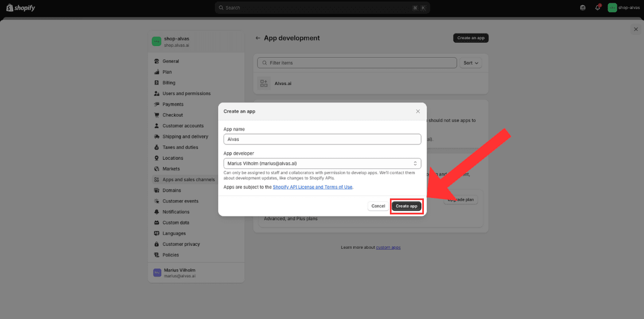This screenshot has height=319, width=644.
Task: Click the Plan chart icon
Action: (157, 72)
